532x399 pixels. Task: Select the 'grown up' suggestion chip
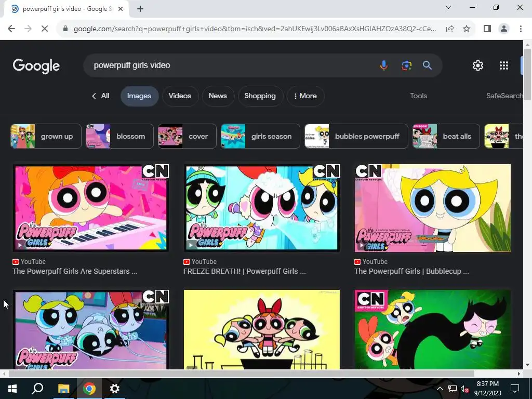tap(46, 136)
